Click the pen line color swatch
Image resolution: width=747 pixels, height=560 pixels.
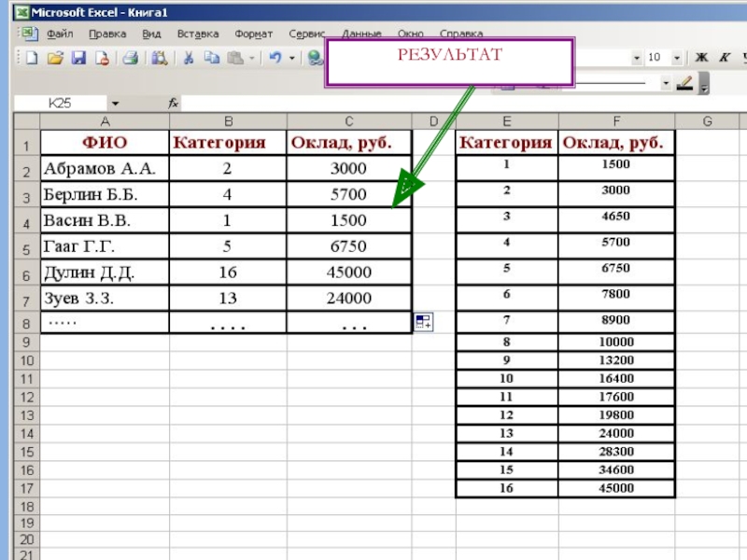click(684, 83)
